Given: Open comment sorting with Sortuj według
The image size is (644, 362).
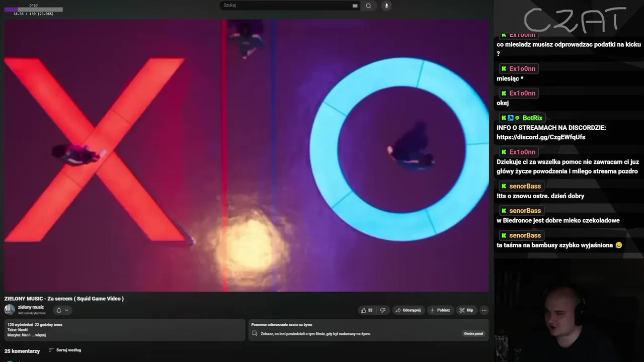Looking at the screenshot, I should click(65, 350).
